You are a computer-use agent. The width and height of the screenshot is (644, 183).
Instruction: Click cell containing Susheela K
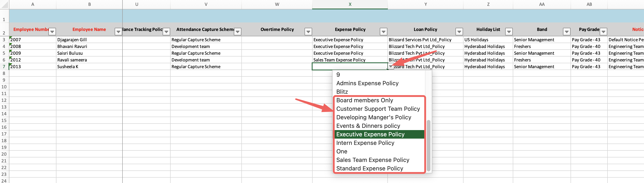click(68, 67)
